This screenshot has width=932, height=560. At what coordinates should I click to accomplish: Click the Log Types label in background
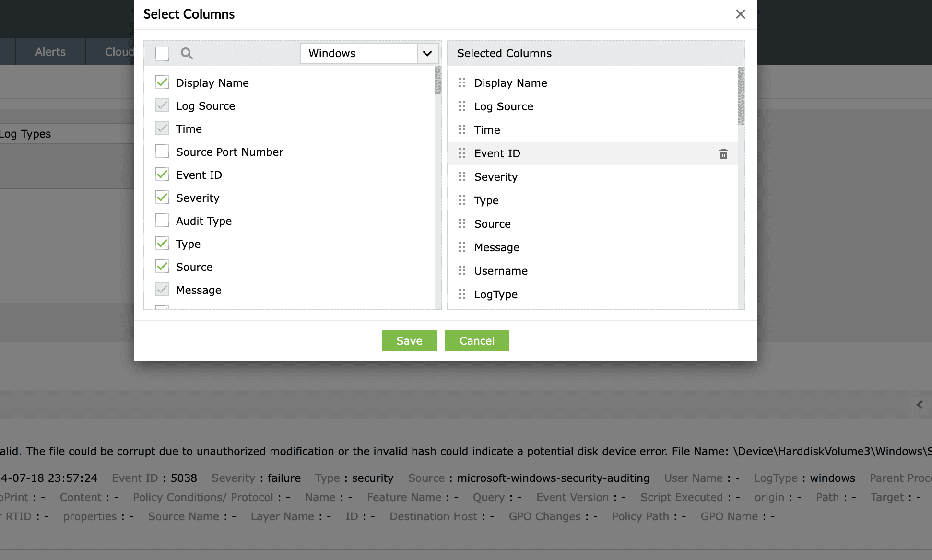coord(25,134)
